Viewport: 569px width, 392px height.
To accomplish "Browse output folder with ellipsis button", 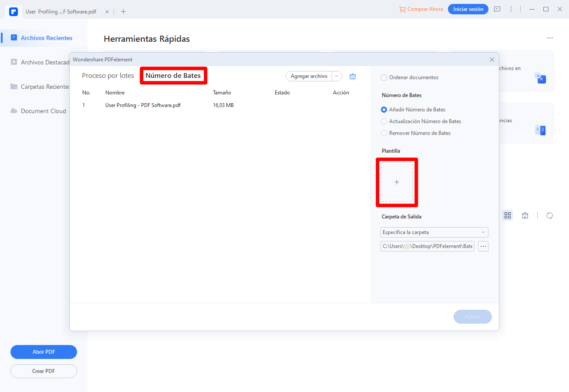I will 483,246.
